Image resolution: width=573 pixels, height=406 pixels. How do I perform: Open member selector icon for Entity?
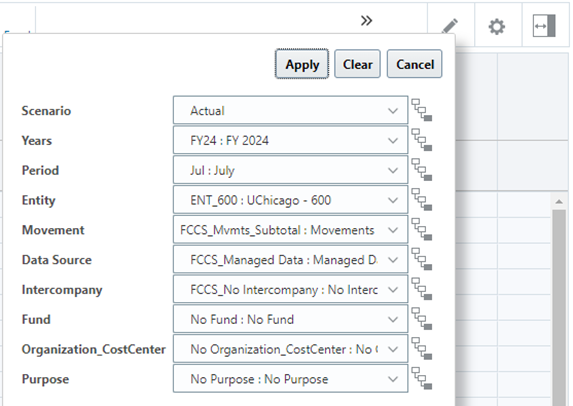pyautogui.click(x=422, y=200)
